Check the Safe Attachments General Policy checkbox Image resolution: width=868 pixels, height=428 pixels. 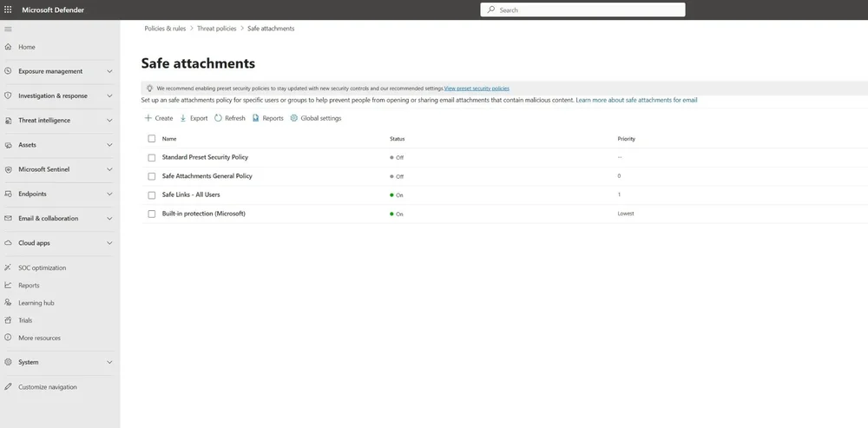pos(152,176)
